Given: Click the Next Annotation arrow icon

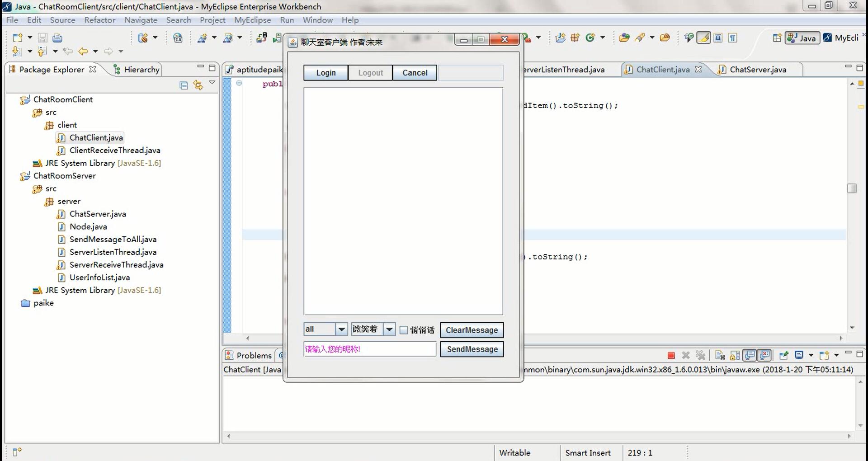Looking at the screenshot, I should pos(17,52).
